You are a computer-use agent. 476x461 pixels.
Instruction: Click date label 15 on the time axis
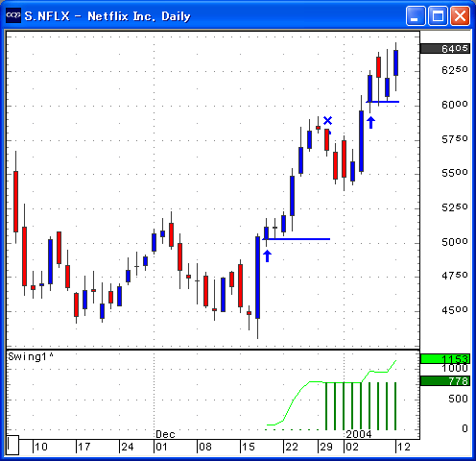[249, 447]
